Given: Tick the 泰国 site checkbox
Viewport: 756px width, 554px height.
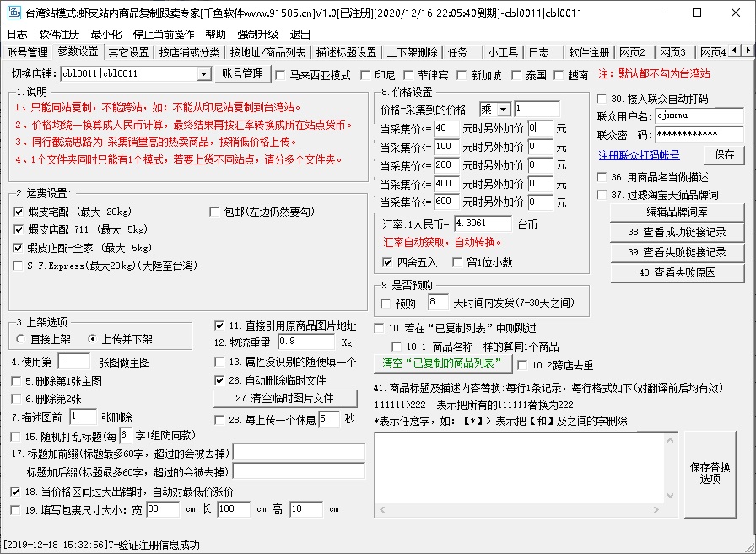Looking at the screenshot, I should coord(516,75).
